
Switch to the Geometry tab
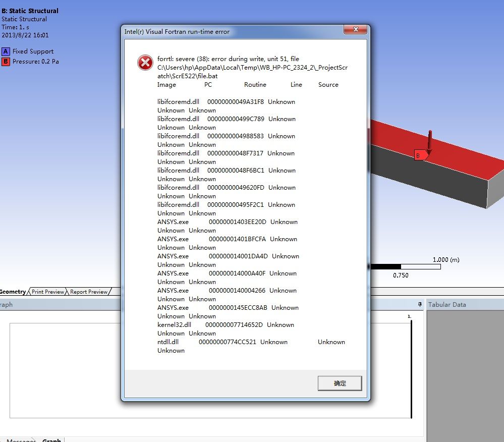click(13, 292)
